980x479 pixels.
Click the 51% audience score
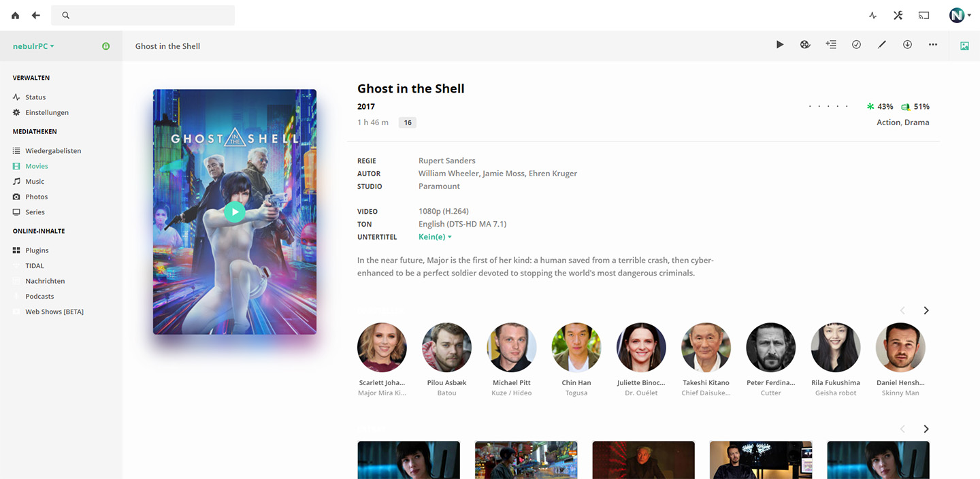pos(915,107)
